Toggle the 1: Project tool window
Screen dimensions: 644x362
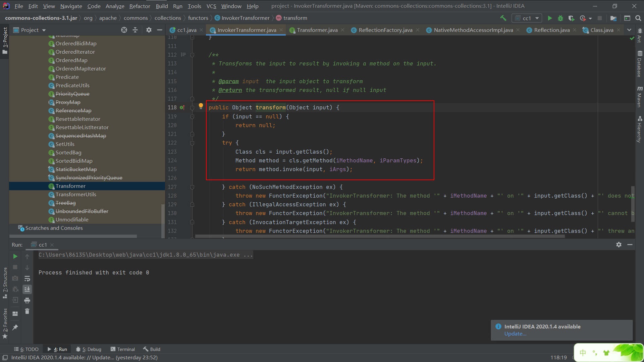point(5,41)
